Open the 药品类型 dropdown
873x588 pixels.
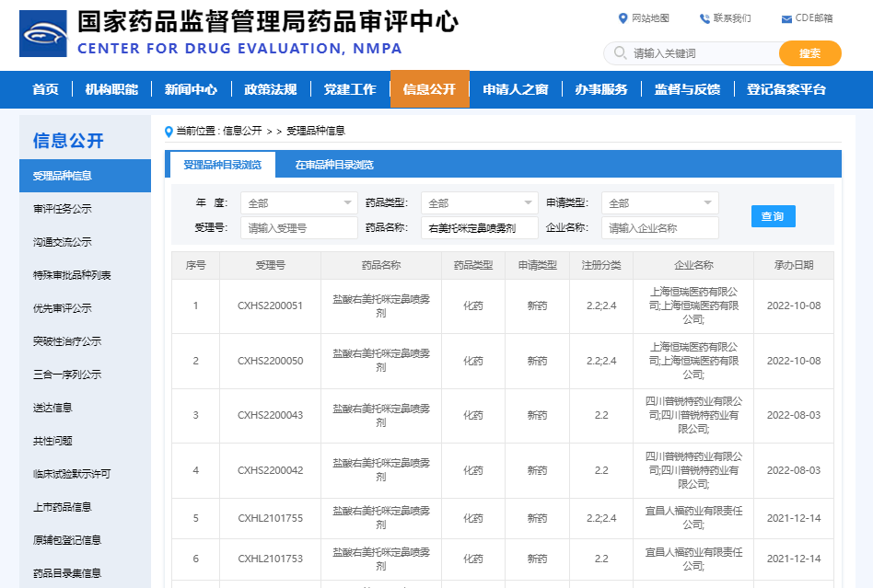[x=479, y=203]
